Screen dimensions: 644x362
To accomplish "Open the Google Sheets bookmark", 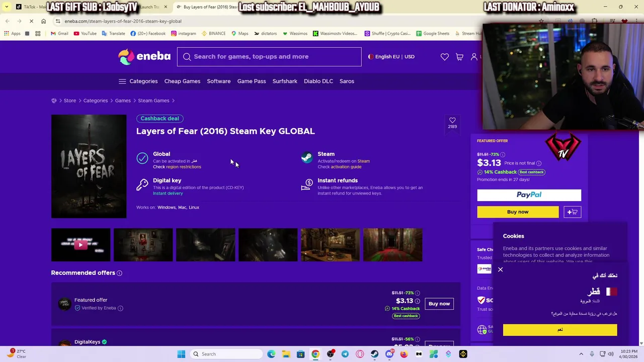I will [x=433, y=34].
